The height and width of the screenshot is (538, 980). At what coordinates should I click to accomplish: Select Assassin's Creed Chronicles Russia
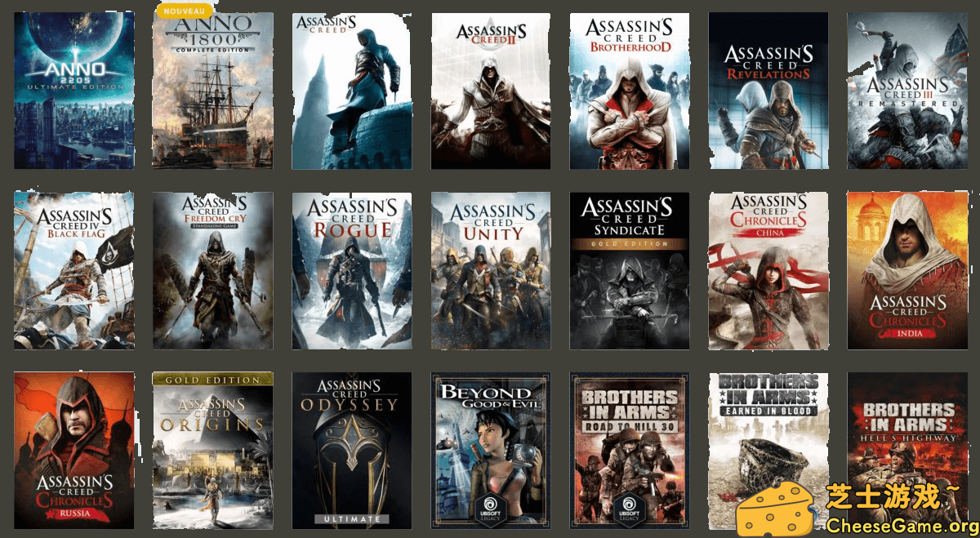(73, 450)
